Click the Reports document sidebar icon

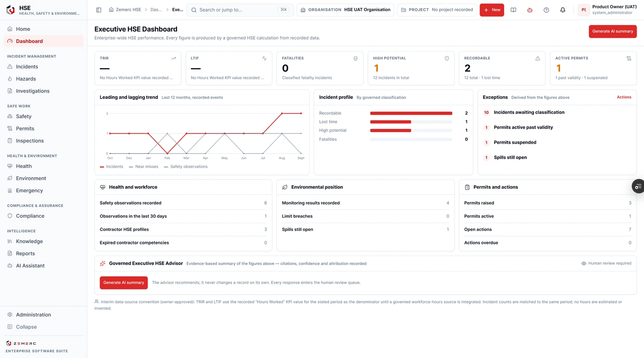(x=10, y=254)
